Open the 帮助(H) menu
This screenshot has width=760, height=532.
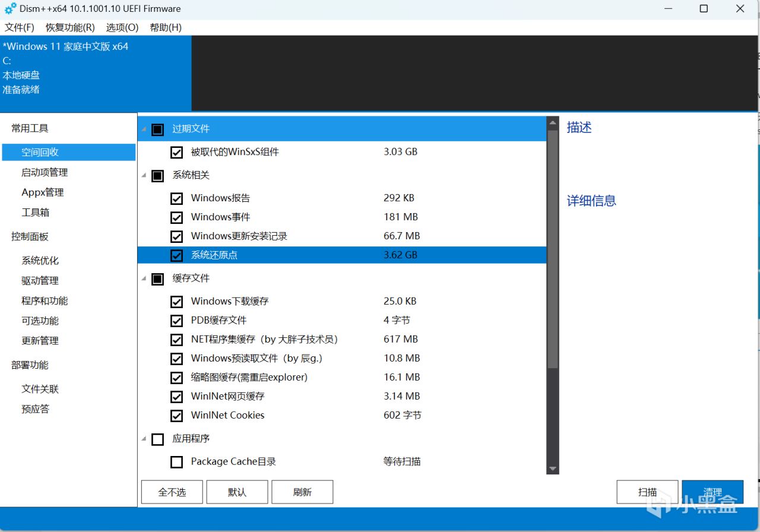[x=166, y=27]
